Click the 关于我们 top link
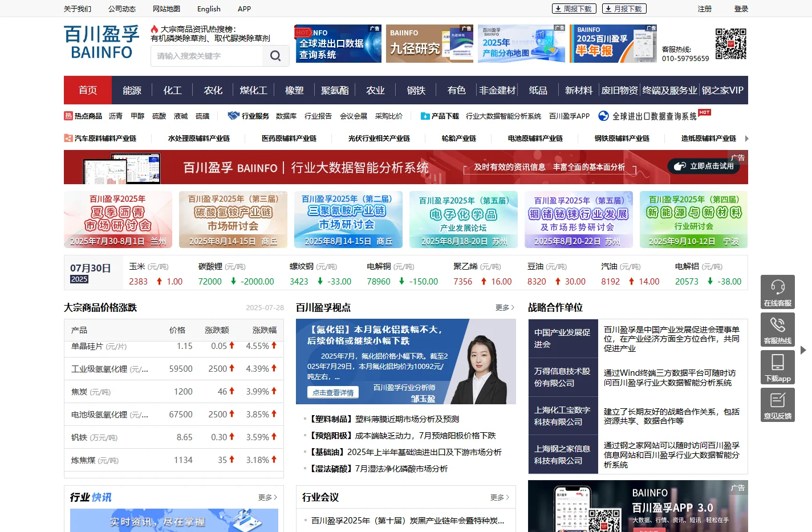 [x=78, y=9]
